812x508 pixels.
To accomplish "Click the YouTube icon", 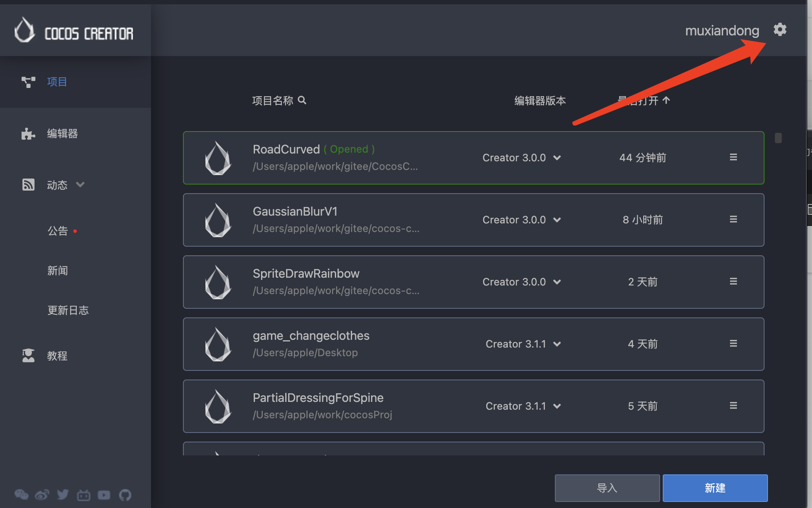I will pos(104,495).
